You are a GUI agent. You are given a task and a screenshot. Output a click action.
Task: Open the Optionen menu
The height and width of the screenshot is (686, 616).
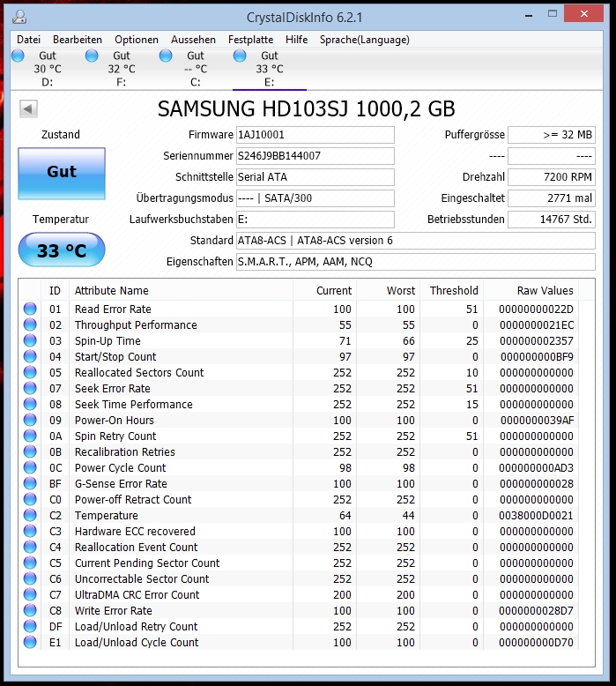click(x=137, y=40)
